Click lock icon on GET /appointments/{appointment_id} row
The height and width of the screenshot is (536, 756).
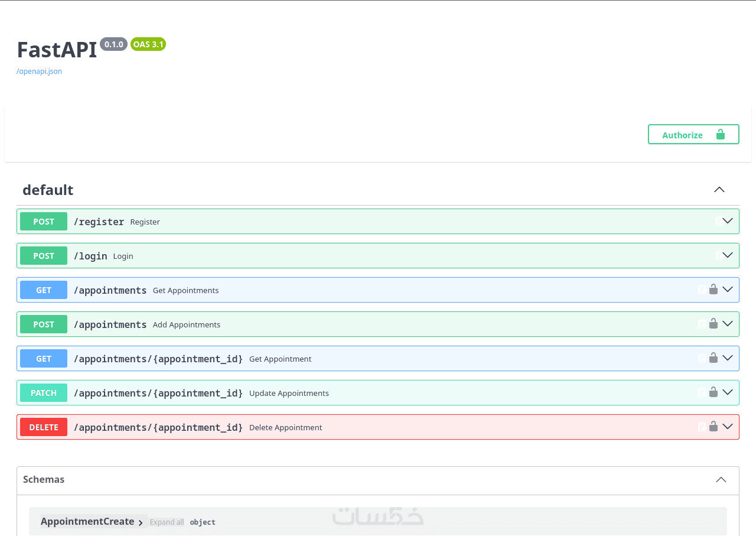713,358
